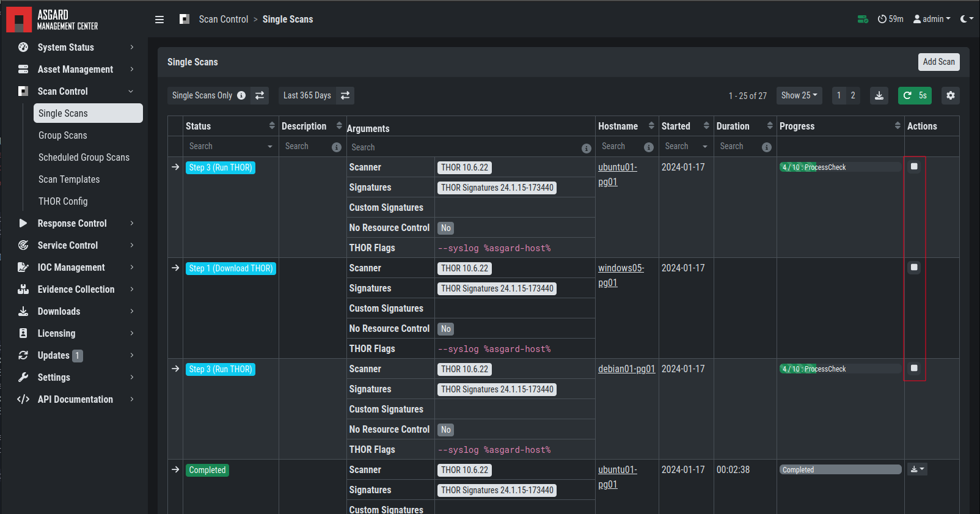This screenshot has width=980, height=514.
Task: Focus the Description search field
Action: [x=305, y=146]
